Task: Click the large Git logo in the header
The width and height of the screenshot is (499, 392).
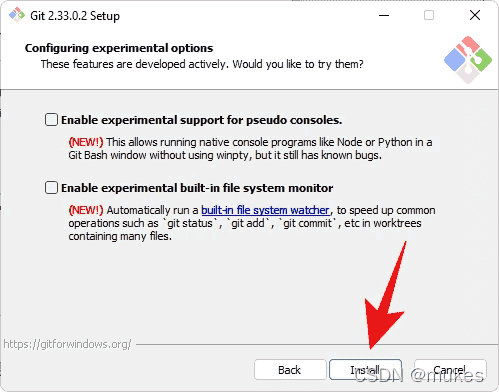Action: click(x=468, y=60)
